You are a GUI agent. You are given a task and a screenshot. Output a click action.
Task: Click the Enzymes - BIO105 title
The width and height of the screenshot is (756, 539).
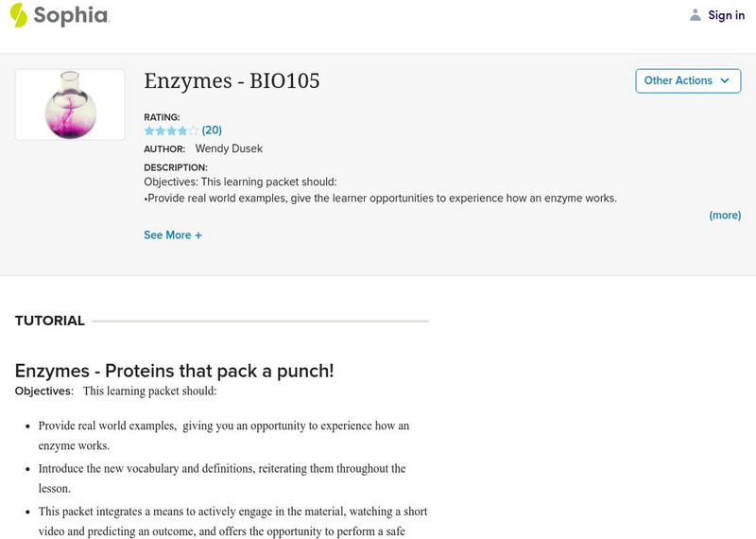232,81
